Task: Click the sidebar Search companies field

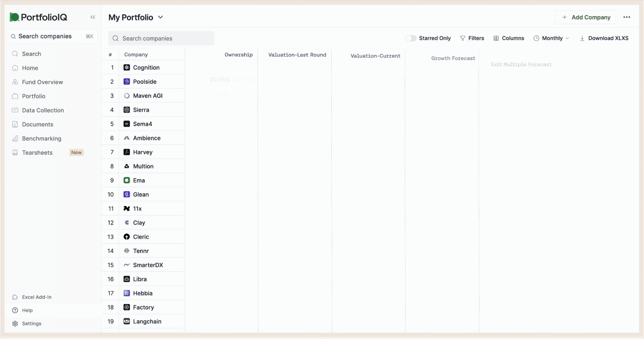Action: click(52, 36)
